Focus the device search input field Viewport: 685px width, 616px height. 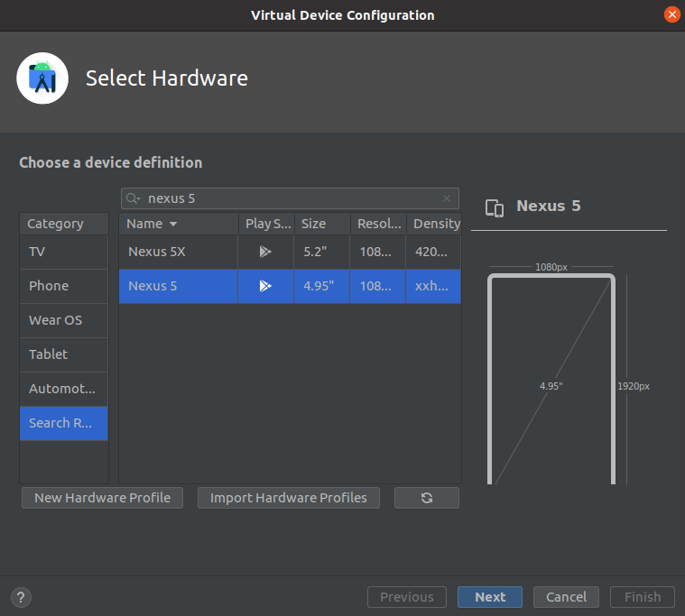pos(290,198)
